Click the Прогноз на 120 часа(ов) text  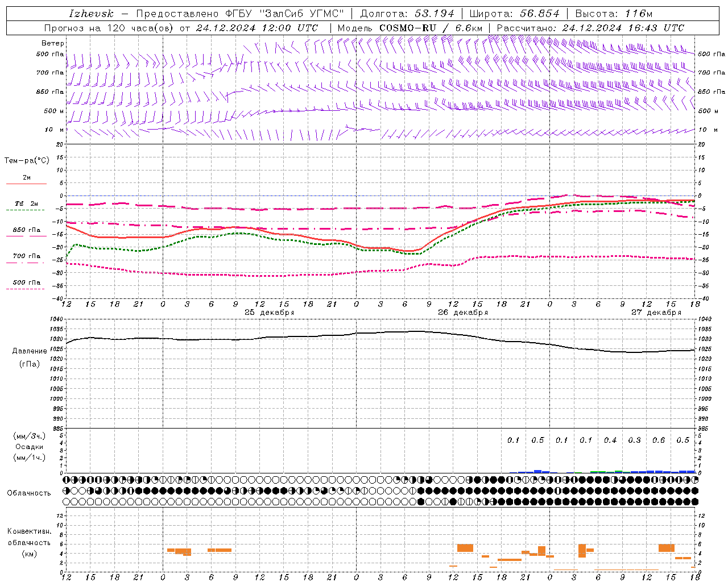109,28
